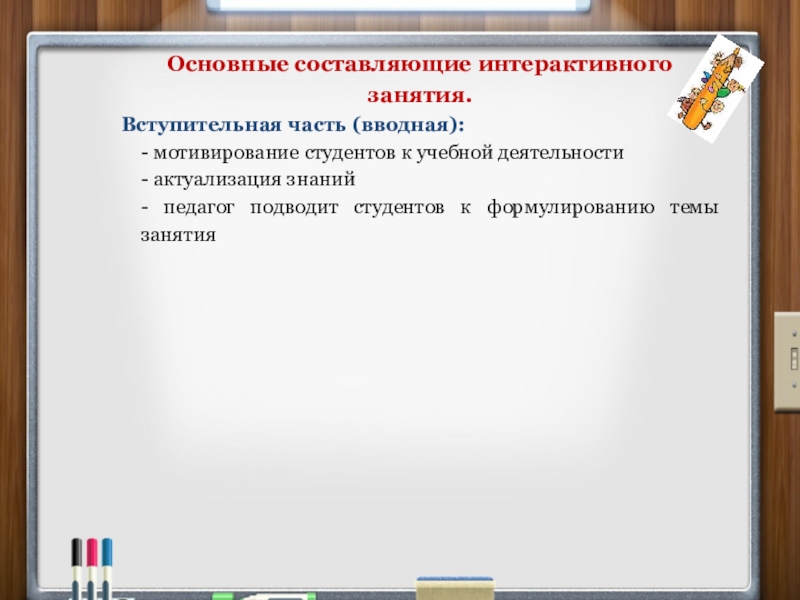The width and height of the screenshot is (800, 600).
Task: Click the slide title 'Основные составляющие интерактивного занятия.'
Action: (419, 80)
